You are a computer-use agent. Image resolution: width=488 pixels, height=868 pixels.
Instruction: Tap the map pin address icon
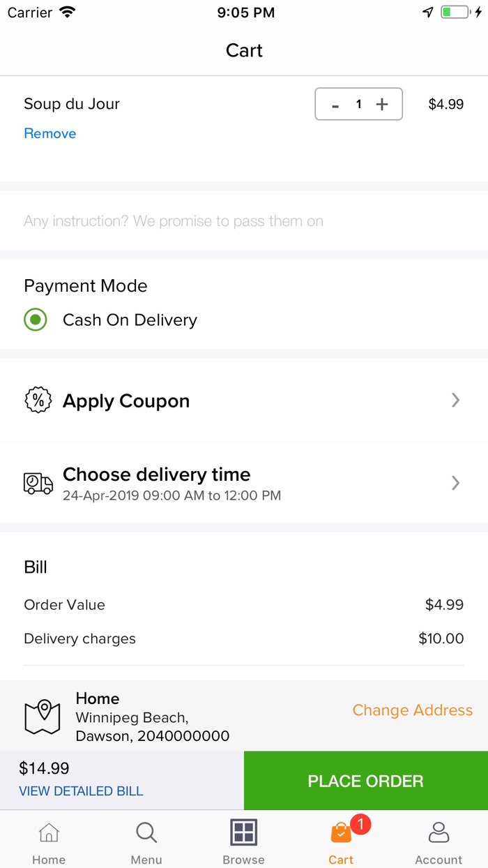click(43, 717)
